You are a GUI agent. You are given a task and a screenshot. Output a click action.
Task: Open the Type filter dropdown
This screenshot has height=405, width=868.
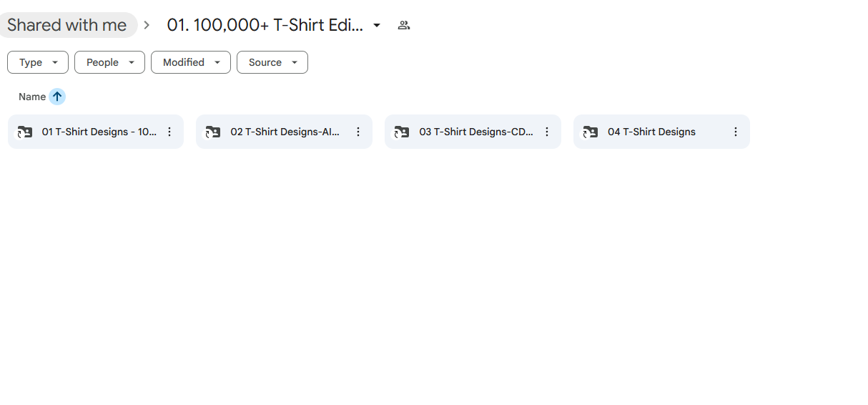[x=38, y=62]
